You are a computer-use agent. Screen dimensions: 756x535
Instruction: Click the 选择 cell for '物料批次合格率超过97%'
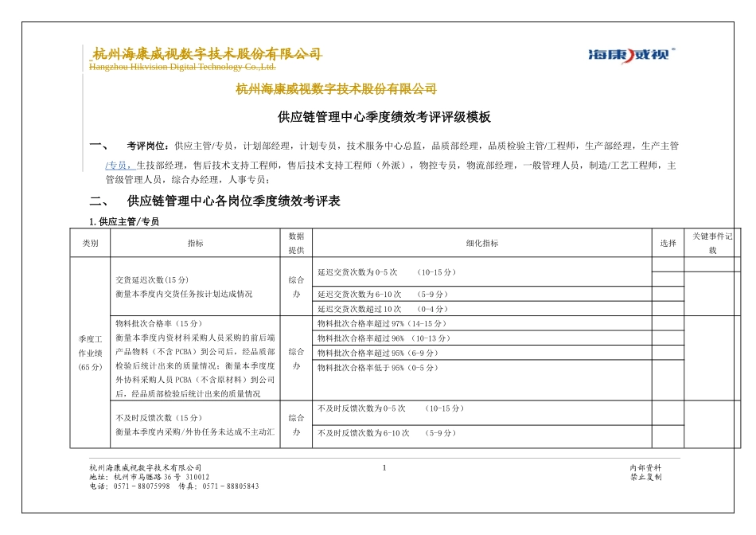point(668,323)
